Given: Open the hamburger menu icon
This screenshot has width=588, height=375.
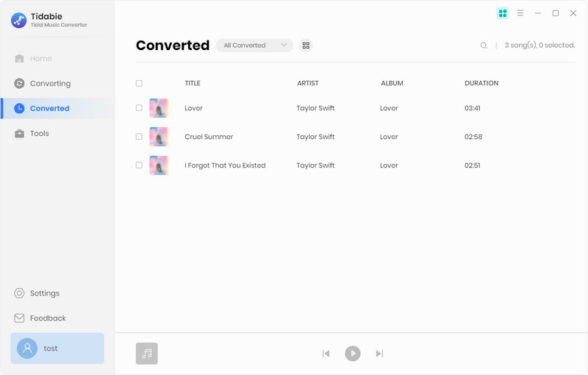Looking at the screenshot, I should [520, 13].
